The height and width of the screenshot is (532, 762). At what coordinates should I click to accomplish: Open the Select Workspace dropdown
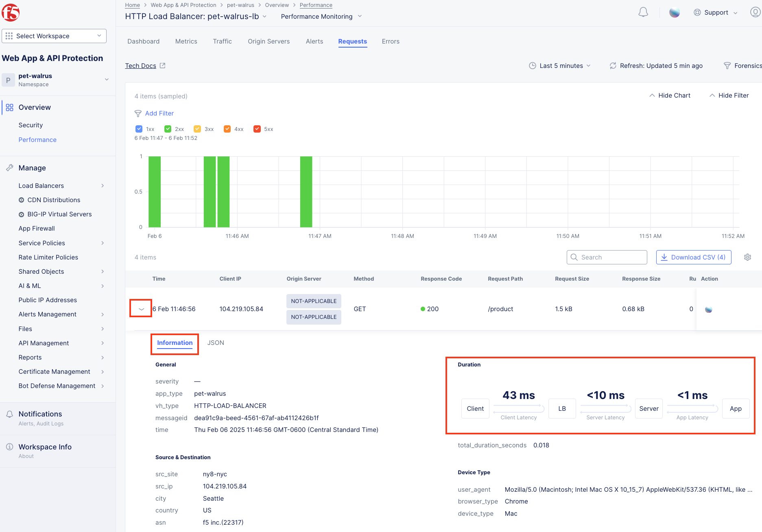pyautogui.click(x=54, y=36)
